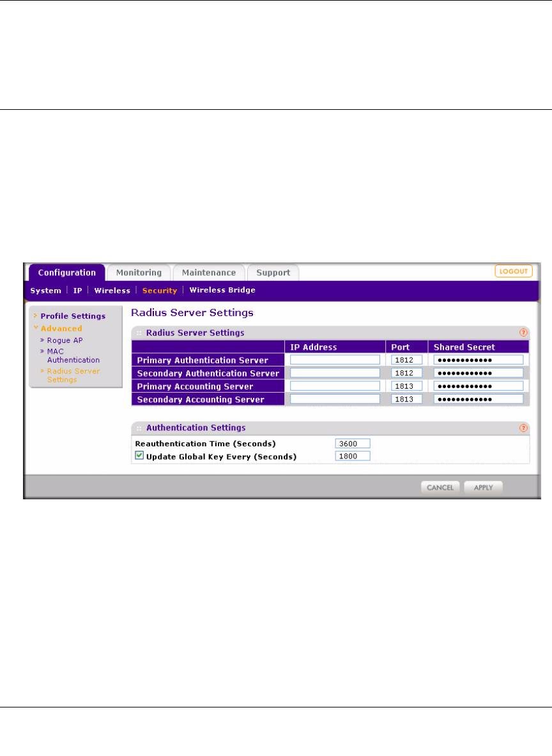This screenshot has width=552, height=756.
Task: Click Secondary Accounting Server IP Address field
Action: tap(335, 398)
